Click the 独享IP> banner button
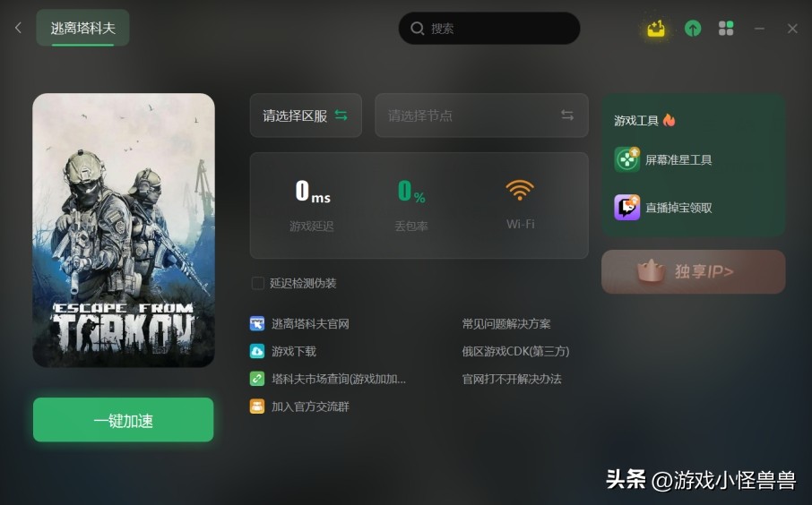812x505 pixels. click(694, 271)
